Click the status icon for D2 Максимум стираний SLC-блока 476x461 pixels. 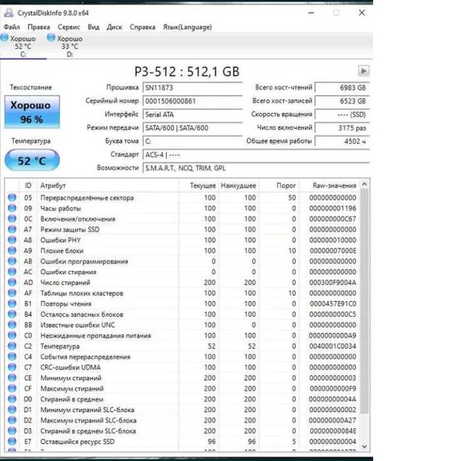[12, 420]
